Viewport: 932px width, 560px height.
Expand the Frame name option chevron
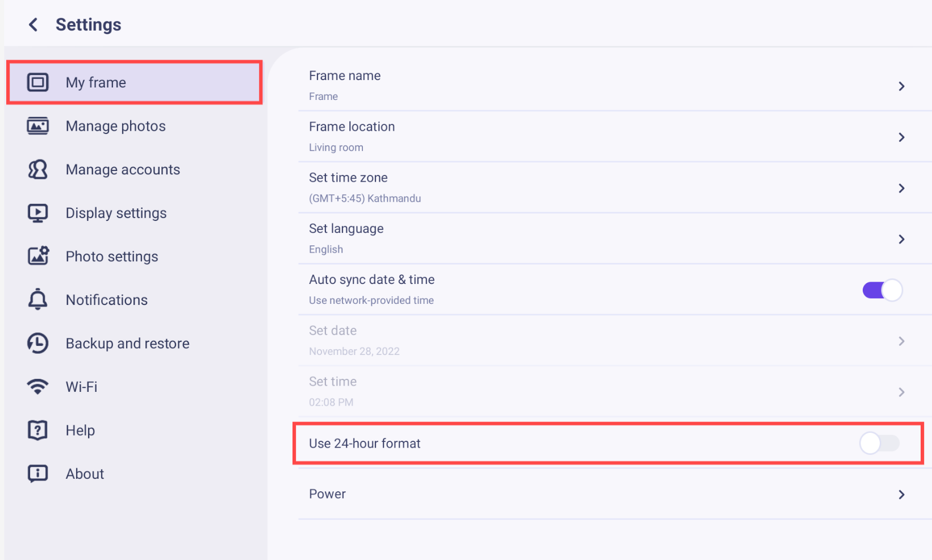pos(901,86)
